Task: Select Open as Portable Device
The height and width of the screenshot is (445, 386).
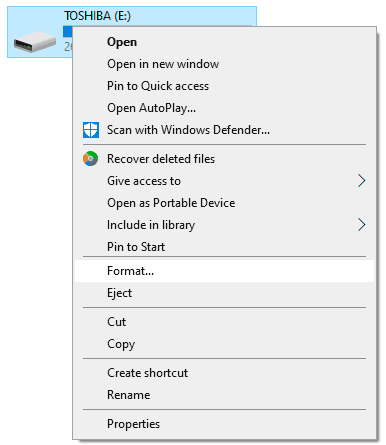Action: [x=224, y=203]
